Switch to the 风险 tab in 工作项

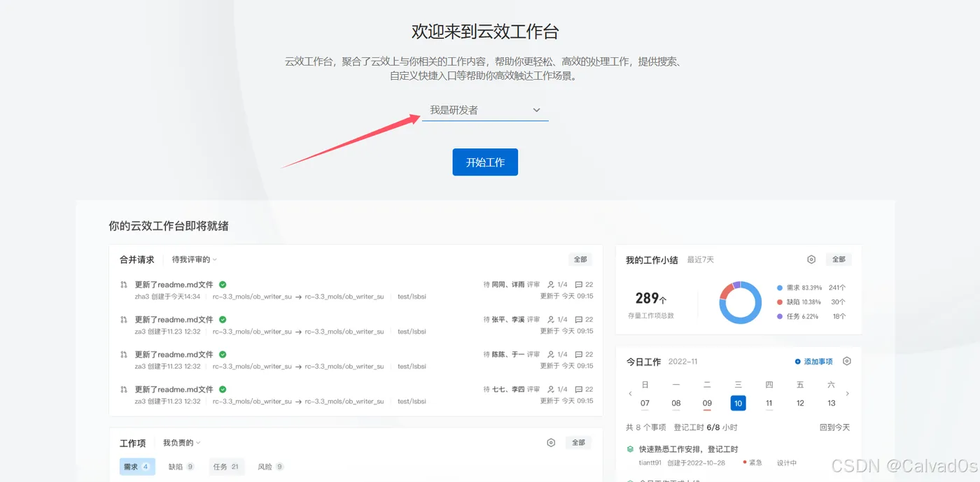(x=270, y=467)
